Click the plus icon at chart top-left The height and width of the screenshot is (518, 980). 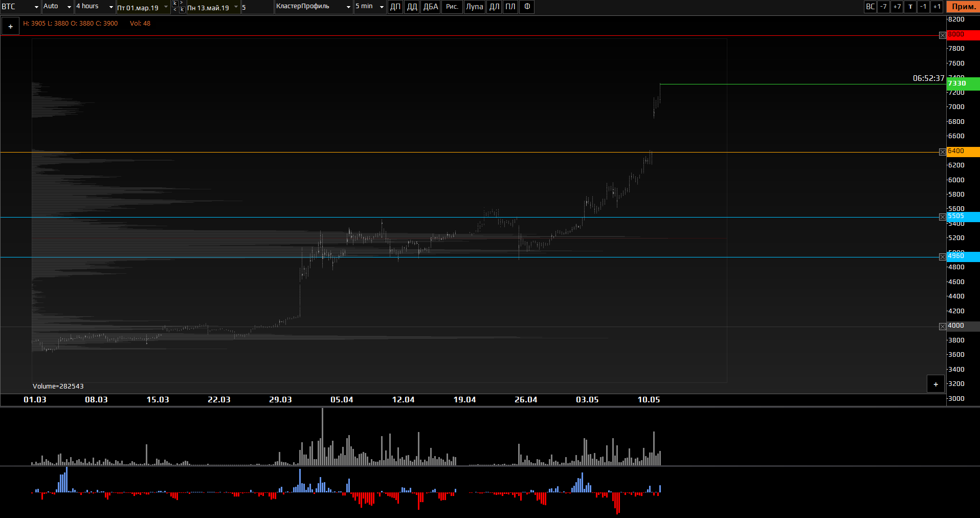click(10, 27)
